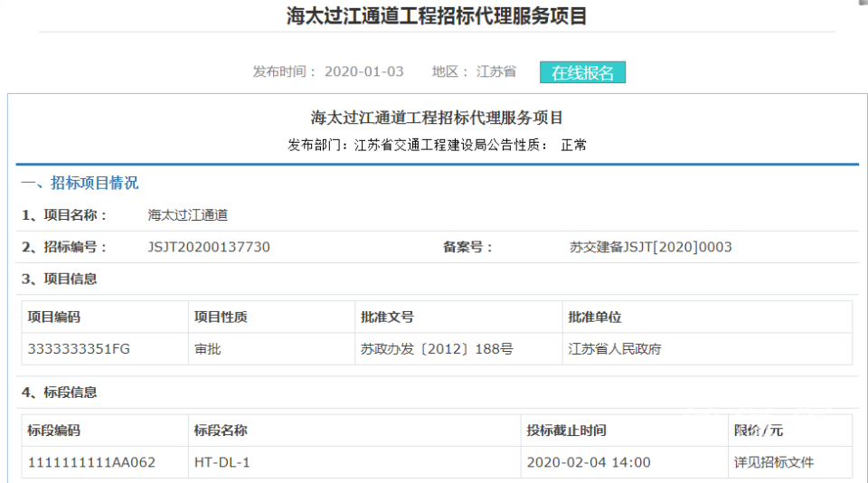The height and width of the screenshot is (483, 868).
Task: Click the 在线报名 button
Action: (x=582, y=72)
